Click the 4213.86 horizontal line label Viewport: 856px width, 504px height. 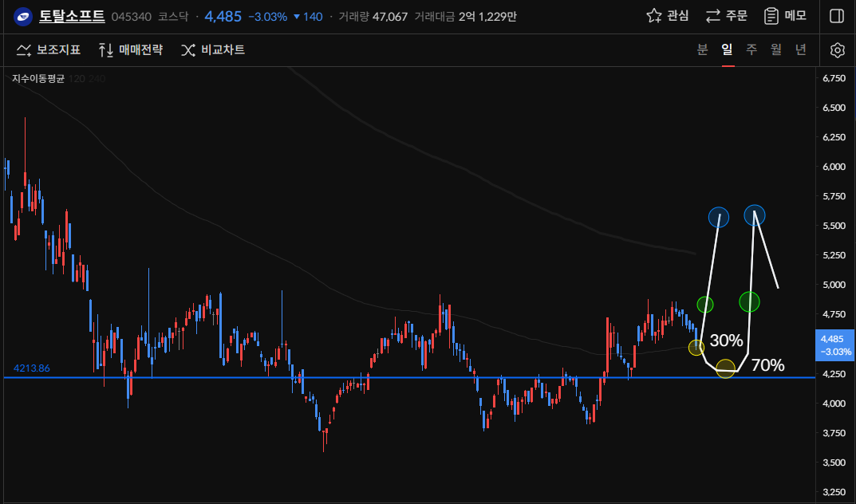(x=32, y=368)
